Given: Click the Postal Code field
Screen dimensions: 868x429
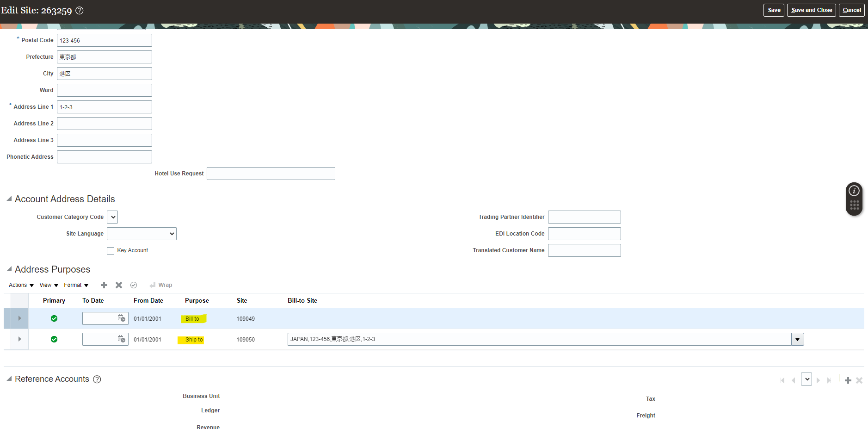Looking at the screenshot, I should pos(105,40).
